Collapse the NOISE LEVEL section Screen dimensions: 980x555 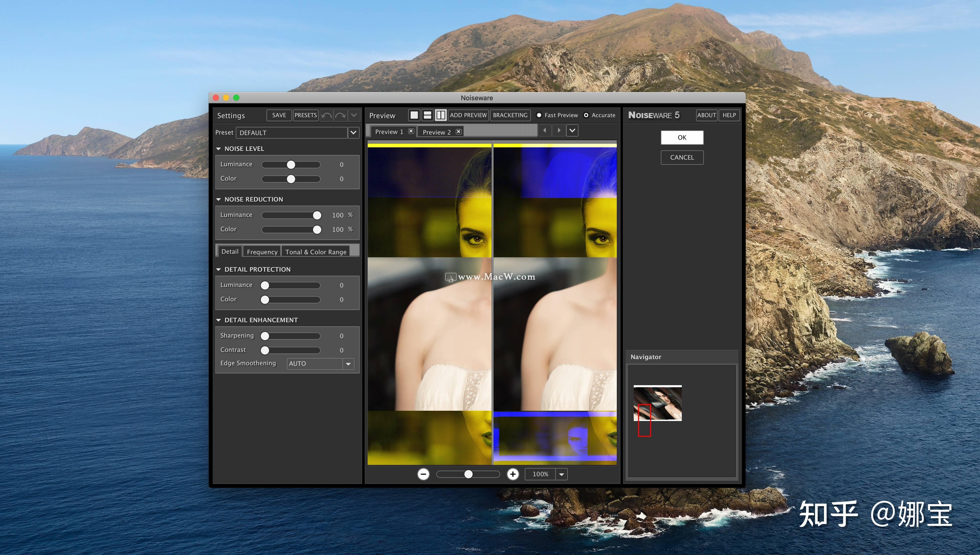[219, 149]
